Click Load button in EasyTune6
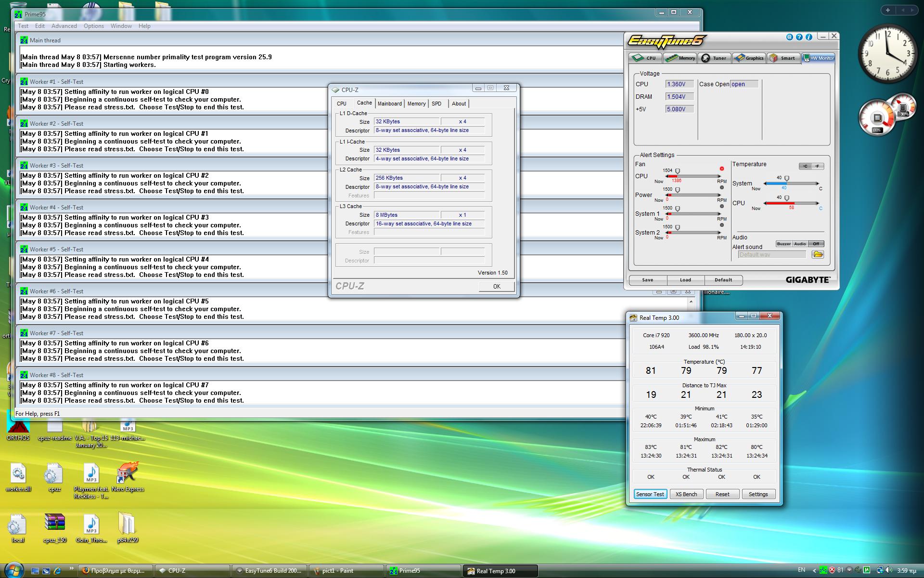 [x=686, y=280]
